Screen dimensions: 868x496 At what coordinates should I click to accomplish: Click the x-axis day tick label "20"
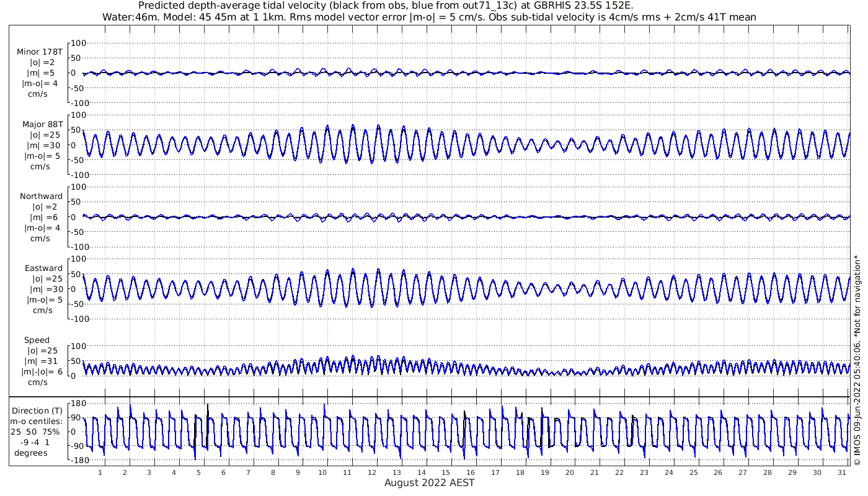(x=570, y=472)
